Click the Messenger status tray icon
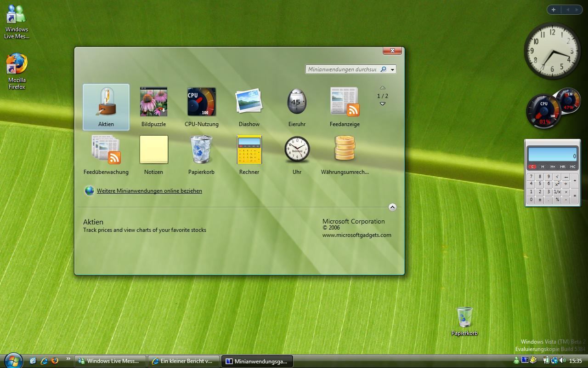Viewport: 588px width, 368px height. (x=516, y=360)
